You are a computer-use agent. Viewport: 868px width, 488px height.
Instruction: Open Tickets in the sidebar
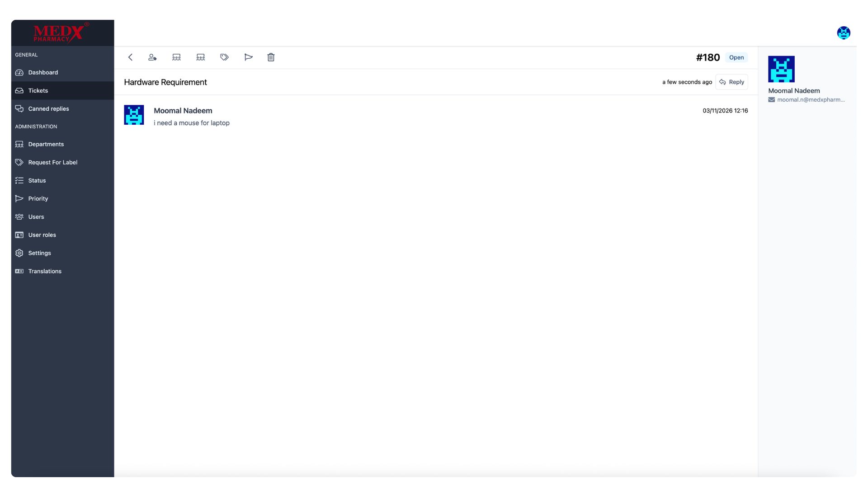click(62, 90)
